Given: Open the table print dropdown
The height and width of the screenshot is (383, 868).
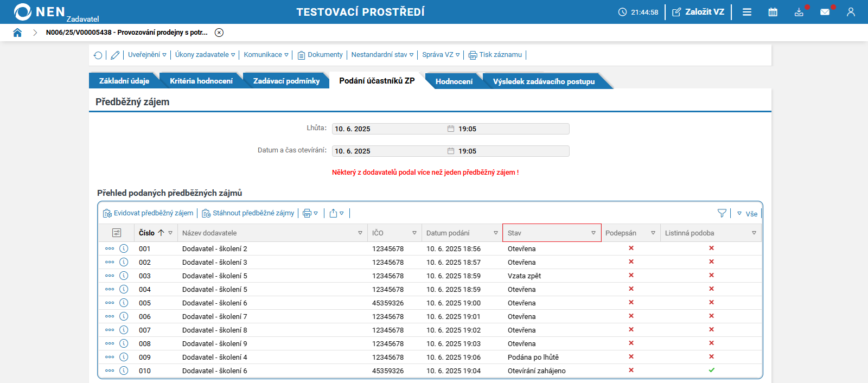Looking at the screenshot, I should click(310, 213).
